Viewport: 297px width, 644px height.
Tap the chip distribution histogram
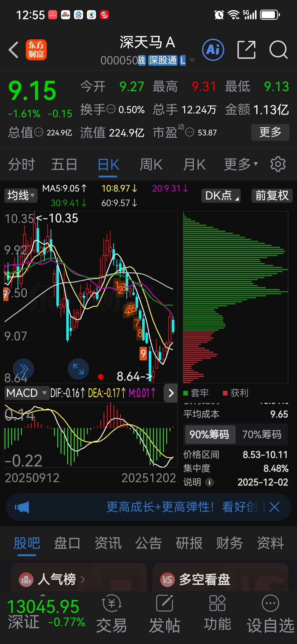click(235, 297)
